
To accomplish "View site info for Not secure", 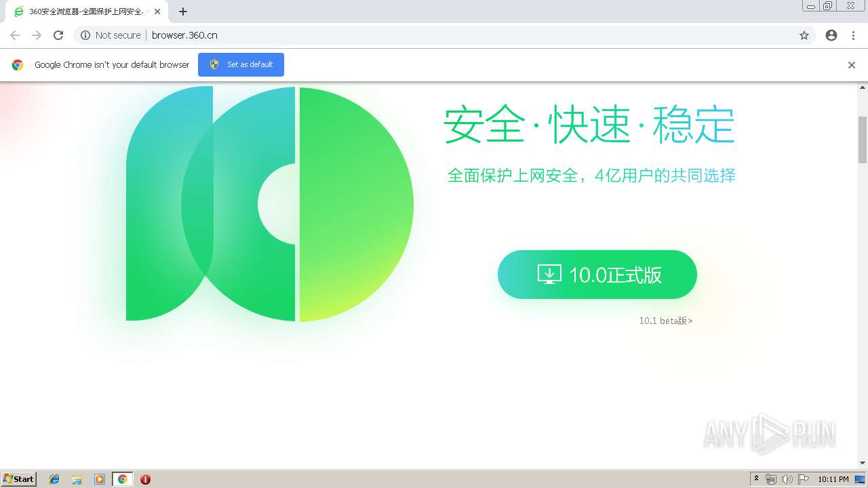I will (x=111, y=35).
